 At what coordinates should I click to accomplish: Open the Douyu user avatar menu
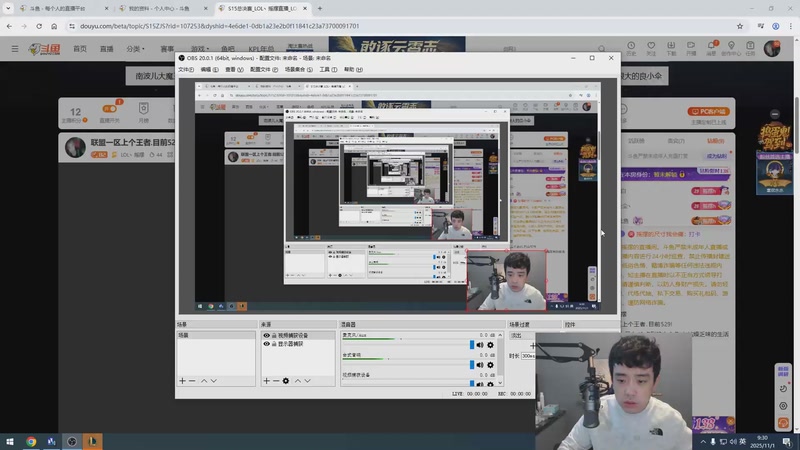click(x=772, y=48)
